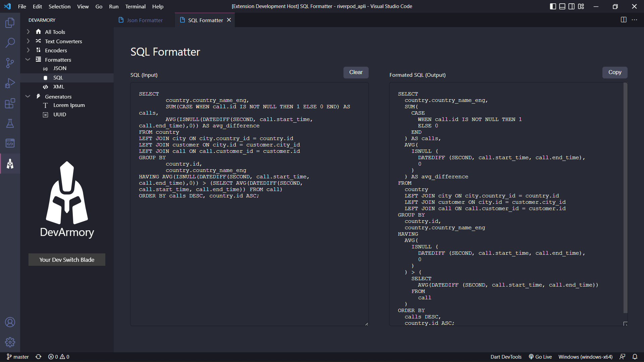Select the DevArmory helmet activity icon
Image resolution: width=644 pixels, height=362 pixels.
click(x=10, y=164)
